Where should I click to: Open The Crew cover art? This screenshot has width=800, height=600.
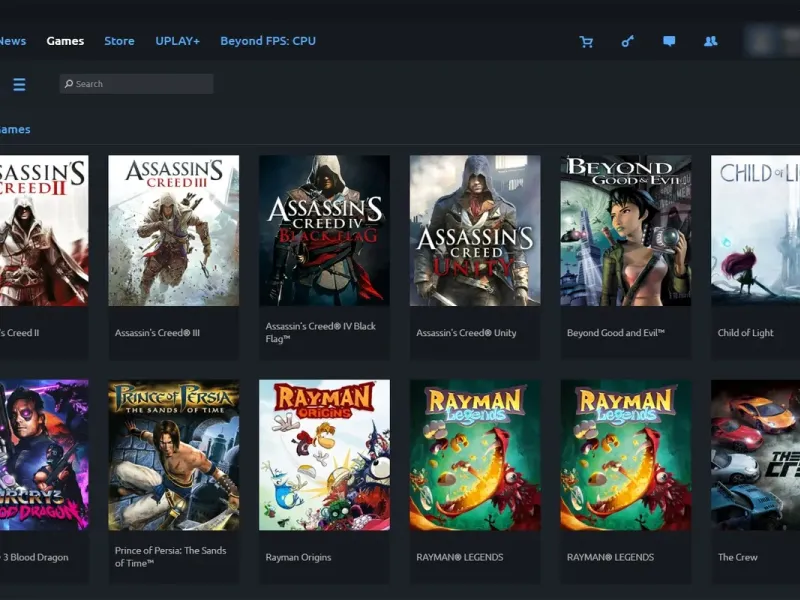(756, 455)
